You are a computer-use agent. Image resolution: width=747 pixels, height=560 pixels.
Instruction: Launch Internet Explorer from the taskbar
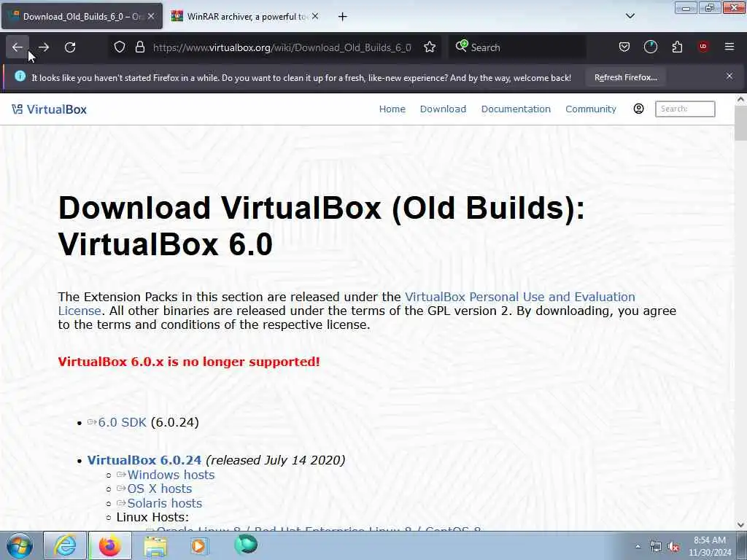tap(65, 545)
